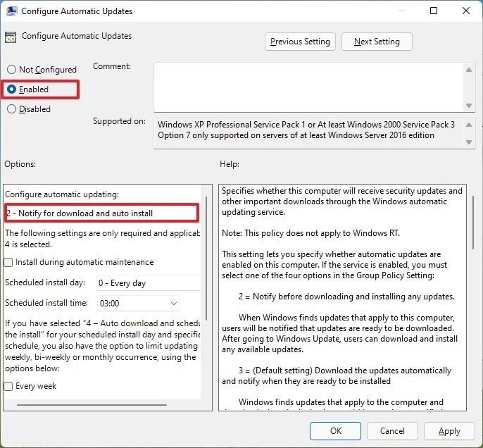Click 'Configure automatic updating:' label
483x448 pixels.
click(x=62, y=194)
